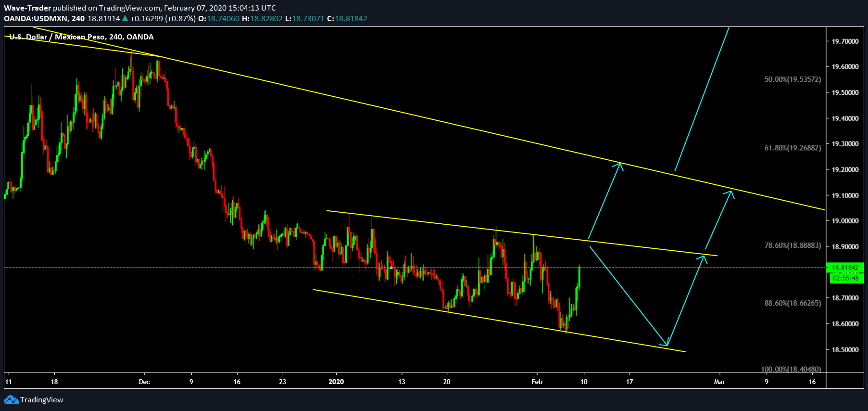868x411 pixels.
Task: Click the '13' date on time axis
Action: [x=402, y=382]
